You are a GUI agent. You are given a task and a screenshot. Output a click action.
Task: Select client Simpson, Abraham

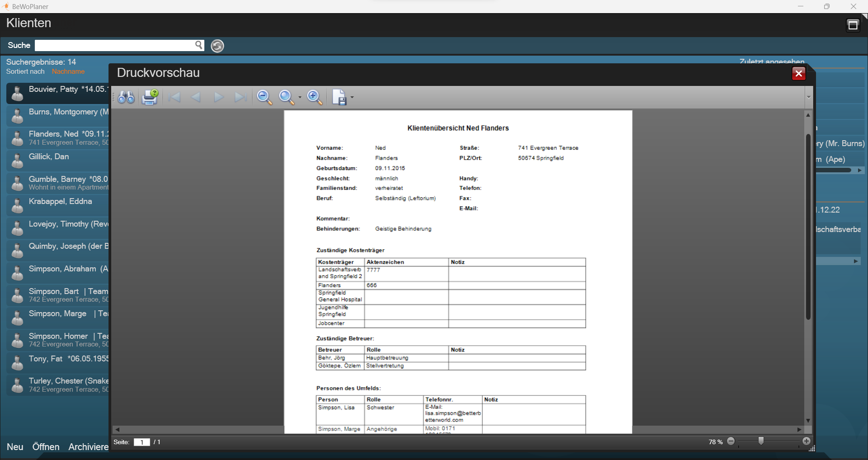click(57, 272)
